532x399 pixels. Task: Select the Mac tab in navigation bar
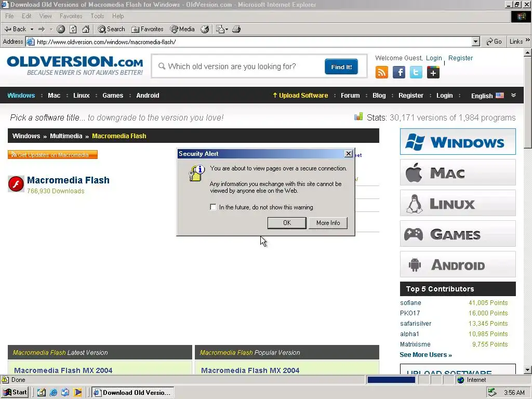click(x=54, y=96)
